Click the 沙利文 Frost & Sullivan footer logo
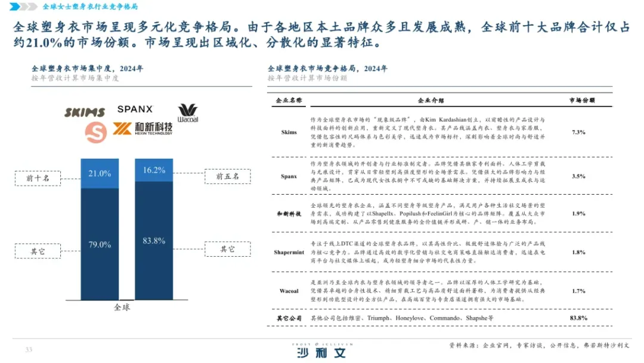Screen dimensions: 644x363 click(x=323, y=350)
